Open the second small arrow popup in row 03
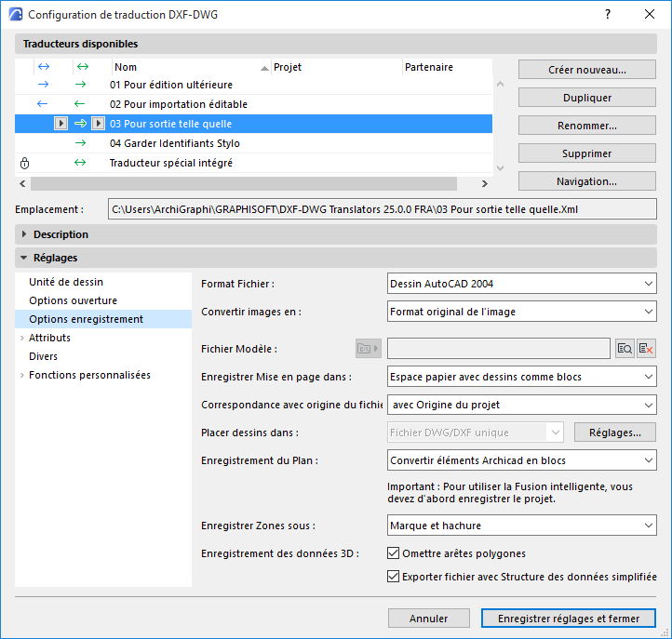 pyautogui.click(x=98, y=124)
